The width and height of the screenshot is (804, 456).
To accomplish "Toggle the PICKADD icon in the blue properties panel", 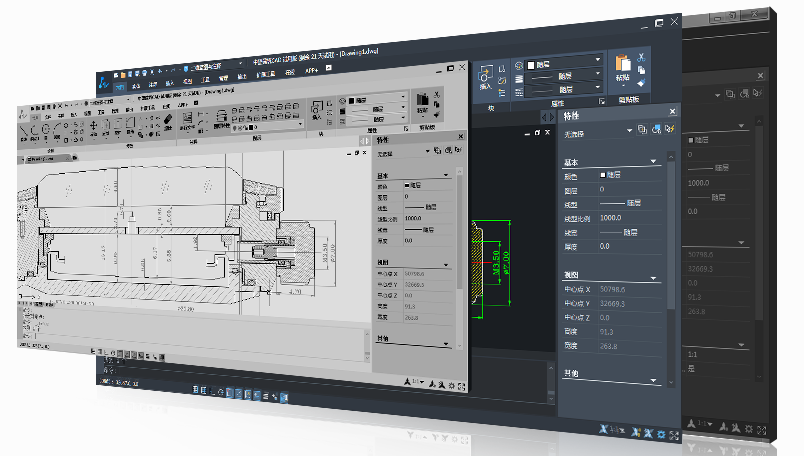I will 642,130.
